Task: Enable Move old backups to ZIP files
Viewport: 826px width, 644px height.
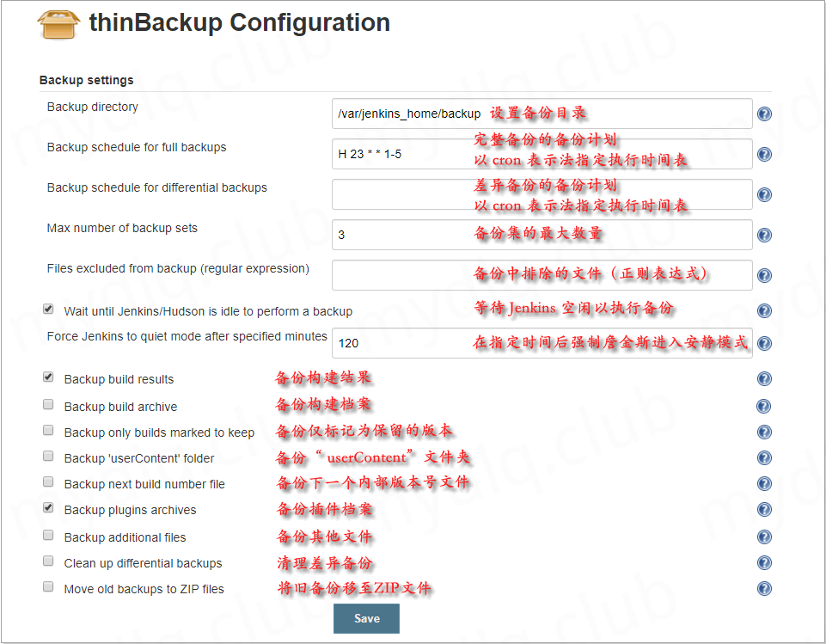Action: [x=48, y=587]
